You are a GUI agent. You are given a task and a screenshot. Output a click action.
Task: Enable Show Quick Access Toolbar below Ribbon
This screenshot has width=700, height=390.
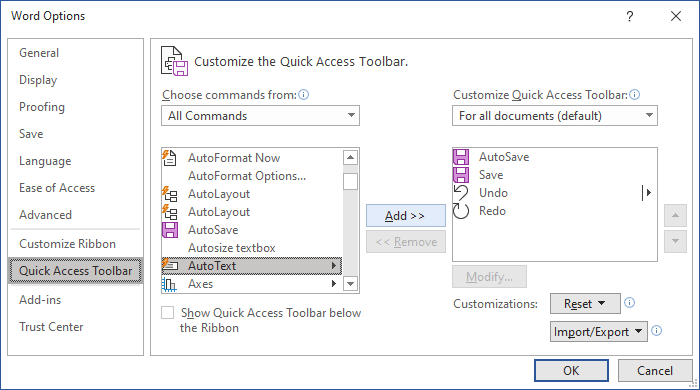[167, 313]
